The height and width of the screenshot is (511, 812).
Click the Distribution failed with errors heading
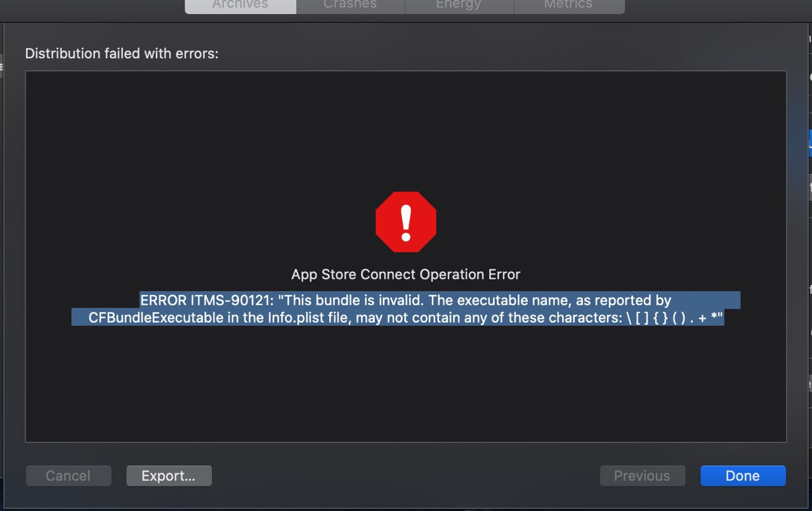(122, 54)
